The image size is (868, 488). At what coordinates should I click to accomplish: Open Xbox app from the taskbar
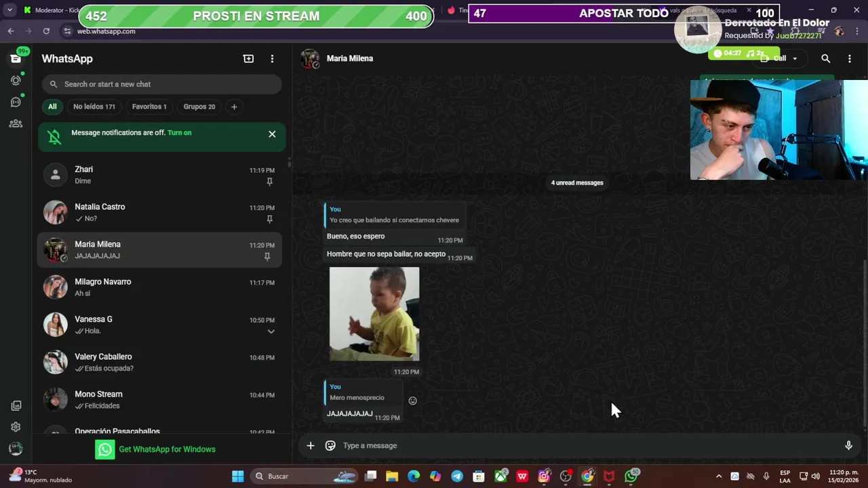tap(500, 476)
